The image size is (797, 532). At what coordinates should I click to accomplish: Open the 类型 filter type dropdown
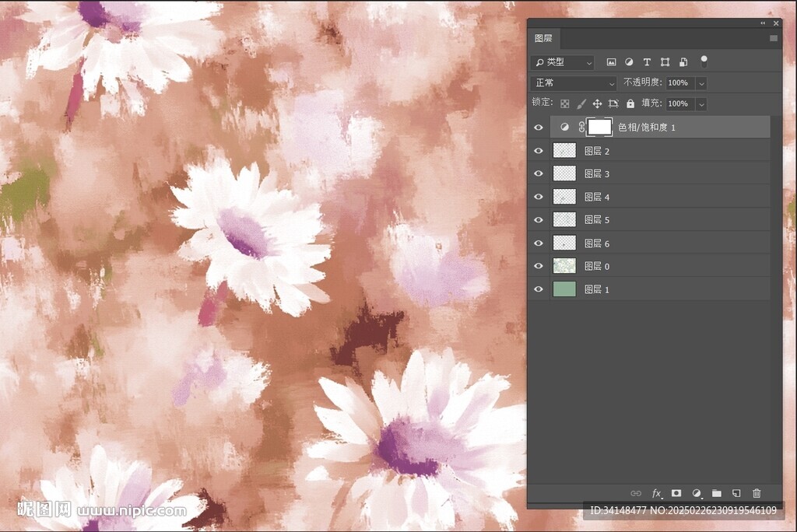click(x=562, y=62)
